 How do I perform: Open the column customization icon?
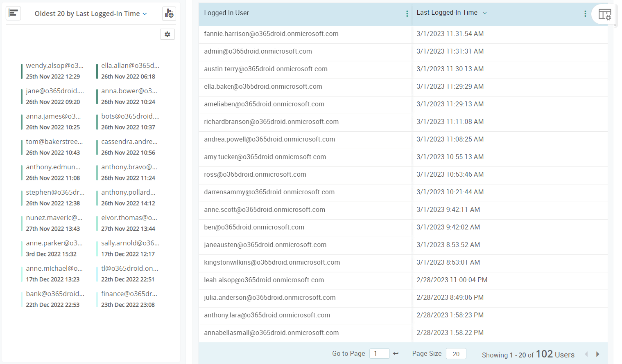605,13
